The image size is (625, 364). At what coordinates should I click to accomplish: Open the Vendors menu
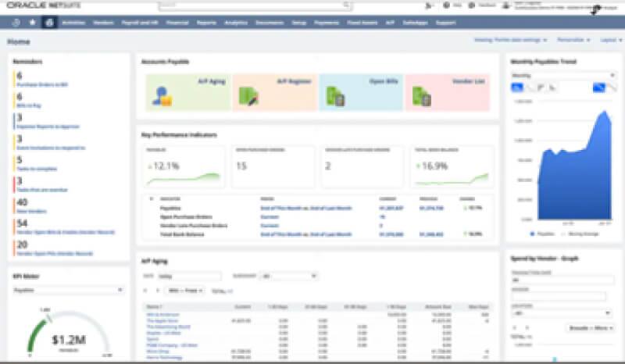[103, 23]
